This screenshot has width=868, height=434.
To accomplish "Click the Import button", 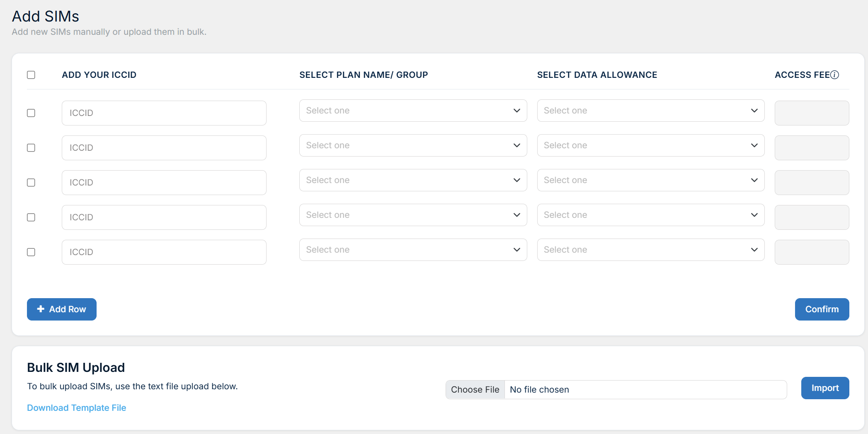I will [x=825, y=388].
